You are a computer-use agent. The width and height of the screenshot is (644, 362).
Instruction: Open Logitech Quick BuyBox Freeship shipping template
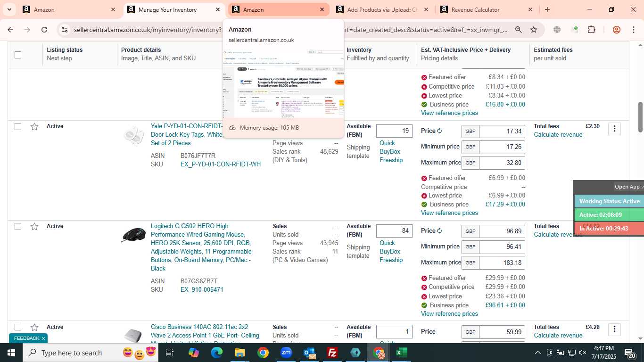(x=391, y=252)
